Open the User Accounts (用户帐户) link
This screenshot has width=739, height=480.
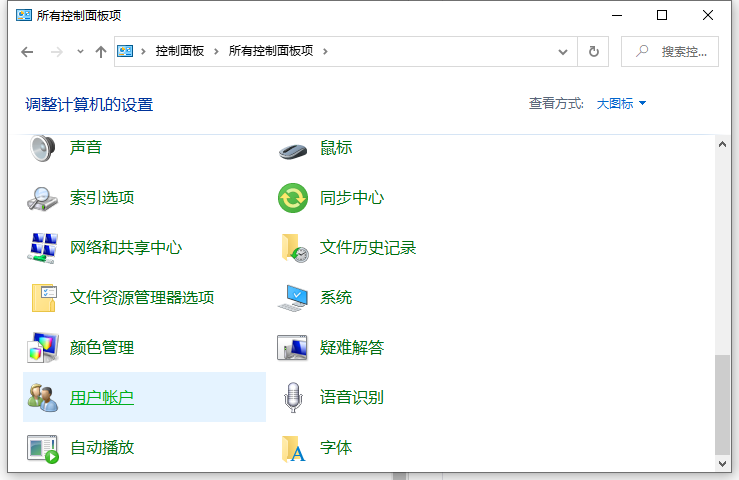click(x=102, y=398)
